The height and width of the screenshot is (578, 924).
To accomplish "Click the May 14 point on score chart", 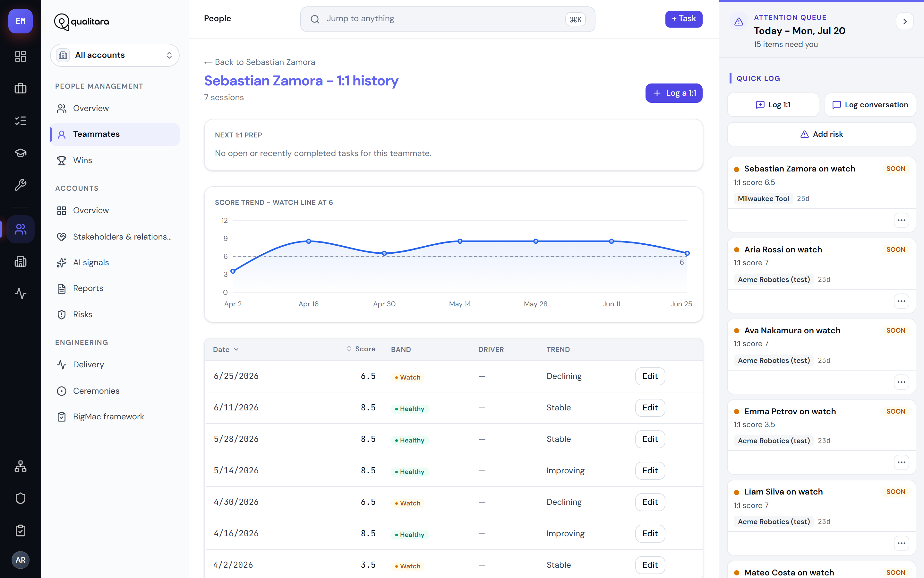I will [x=460, y=241].
